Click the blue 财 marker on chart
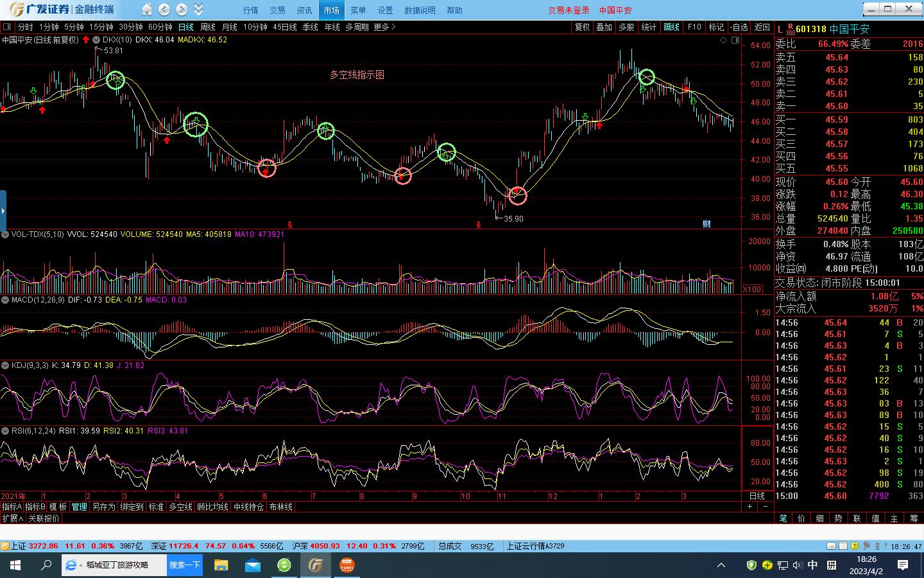This screenshot has height=578, width=924. click(706, 223)
